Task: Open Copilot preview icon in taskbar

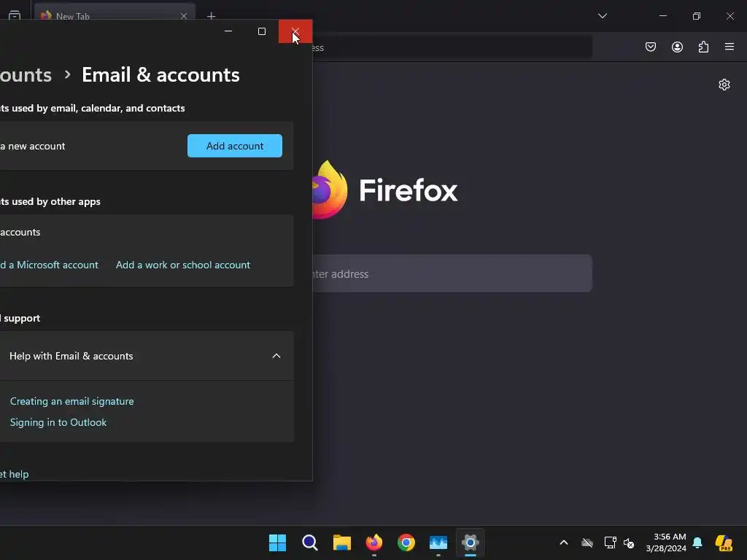Action: (724, 542)
